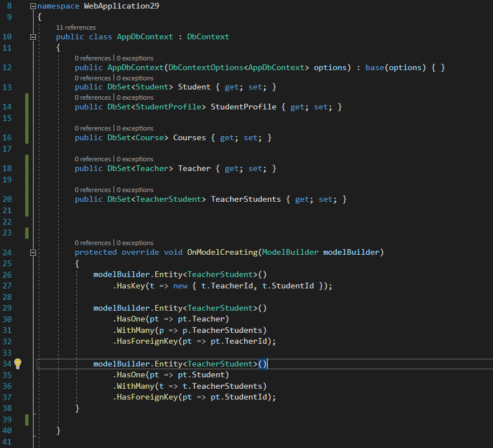Image resolution: width=493 pixels, height=448 pixels.
Task: Click HasOne pt.Student on line 35
Action: tap(171, 375)
